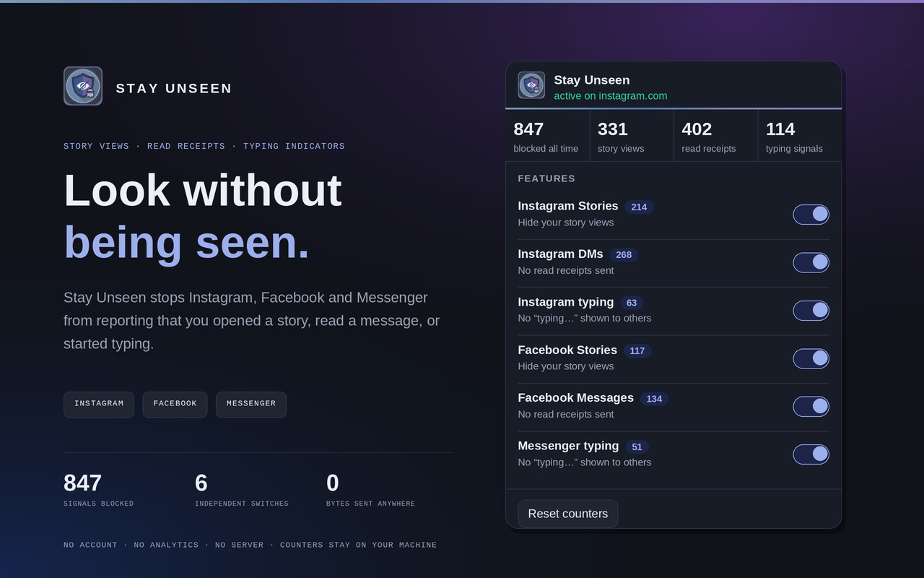The image size is (924, 578).
Task: Click the 'Look without' headline text
Action: (203, 191)
